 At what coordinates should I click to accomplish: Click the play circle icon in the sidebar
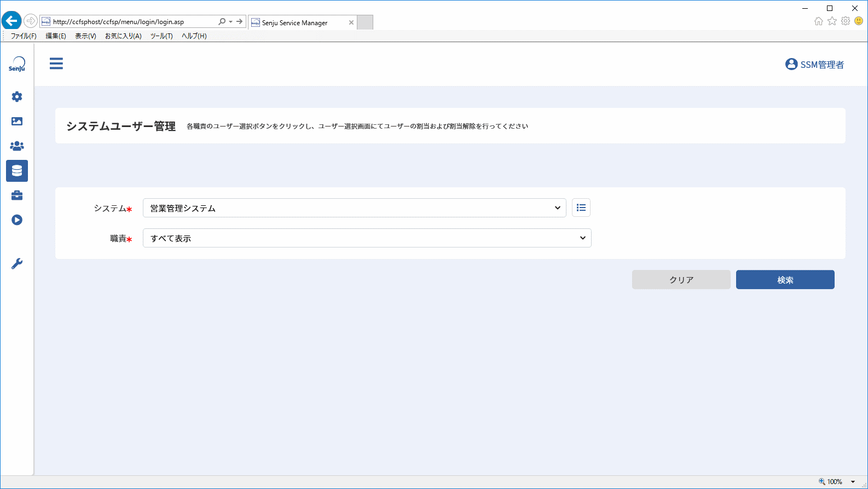[x=17, y=220]
